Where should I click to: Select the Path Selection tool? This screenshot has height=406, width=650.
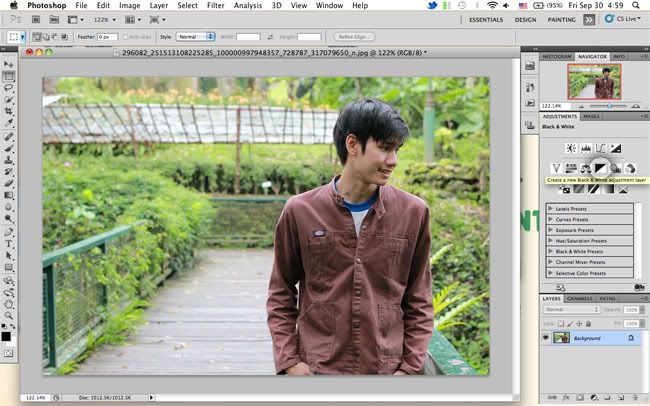pyautogui.click(x=8, y=255)
